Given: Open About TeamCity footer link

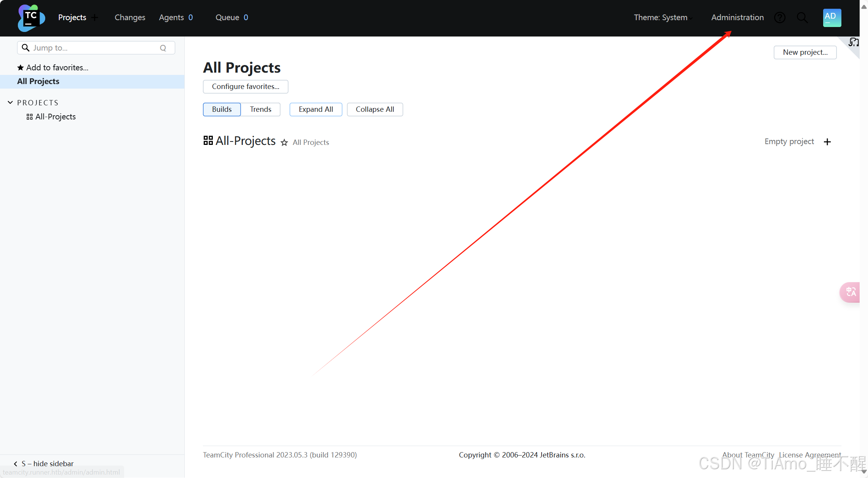Looking at the screenshot, I should coord(748,455).
